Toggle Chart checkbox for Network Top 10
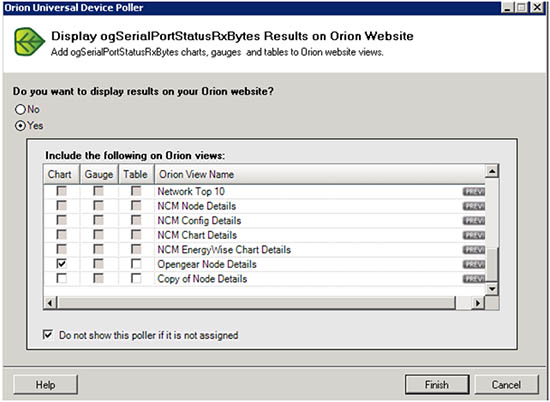Image resolution: width=550 pixels, height=402 pixels. (x=62, y=191)
